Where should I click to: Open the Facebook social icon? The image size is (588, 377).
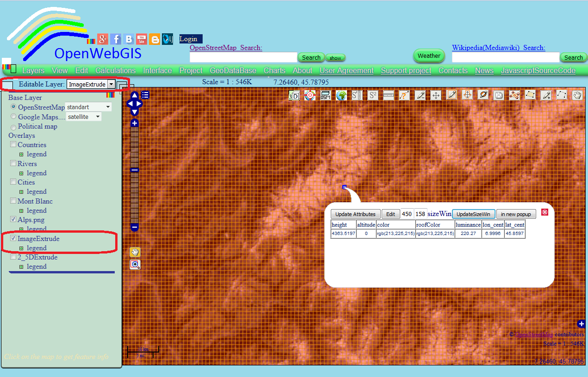point(116,39)
